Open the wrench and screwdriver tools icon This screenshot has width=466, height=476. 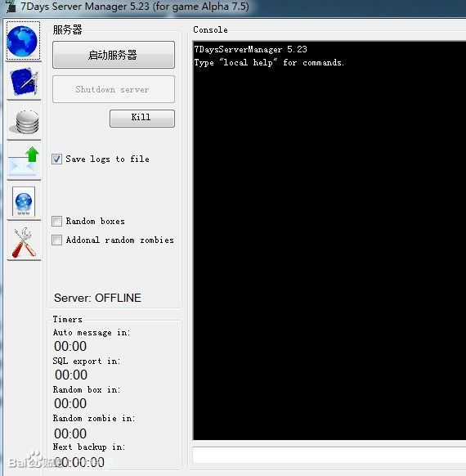tap(24, 242)
